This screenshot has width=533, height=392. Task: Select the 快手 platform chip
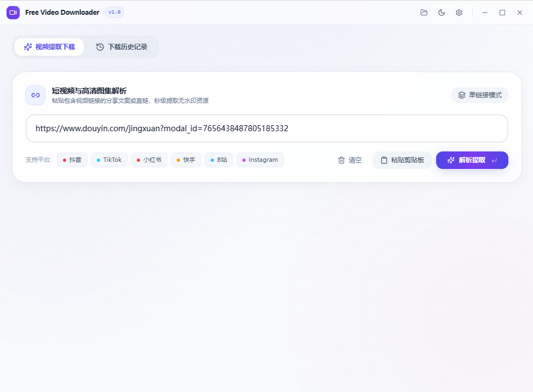point(186,160)
